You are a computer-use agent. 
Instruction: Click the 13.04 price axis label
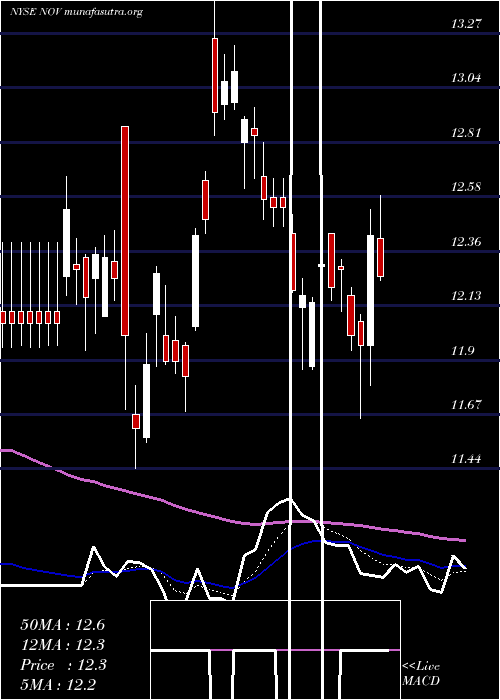pyautogui.click(x=467, y=79)
